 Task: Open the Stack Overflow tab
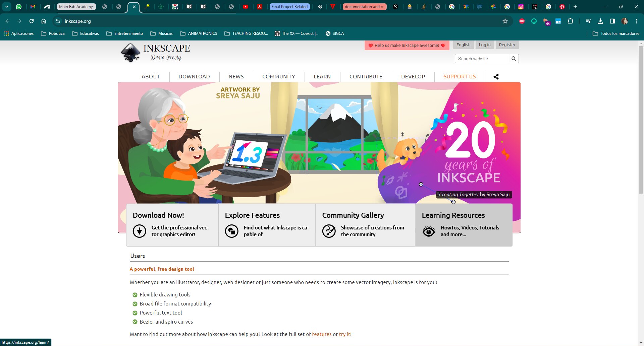click(x=424, y=7)
